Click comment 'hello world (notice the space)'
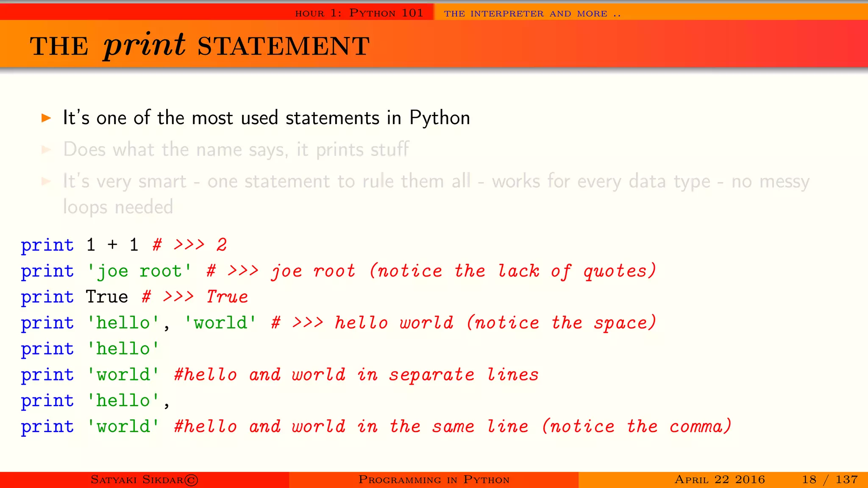Viewport: 868px width, 488px height. [x=496, y=323]
